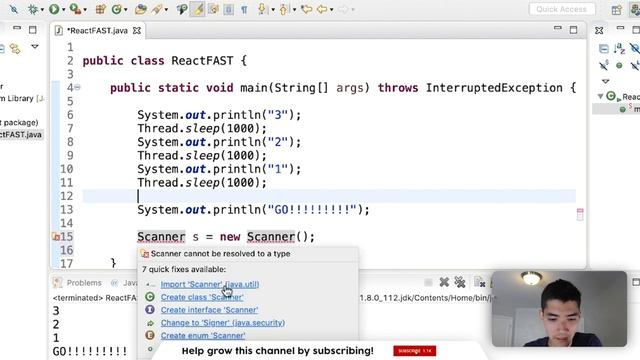
Task: Click Remove All Terminated Launches icon
Action: pyautogui.click(x=460, y=282)
